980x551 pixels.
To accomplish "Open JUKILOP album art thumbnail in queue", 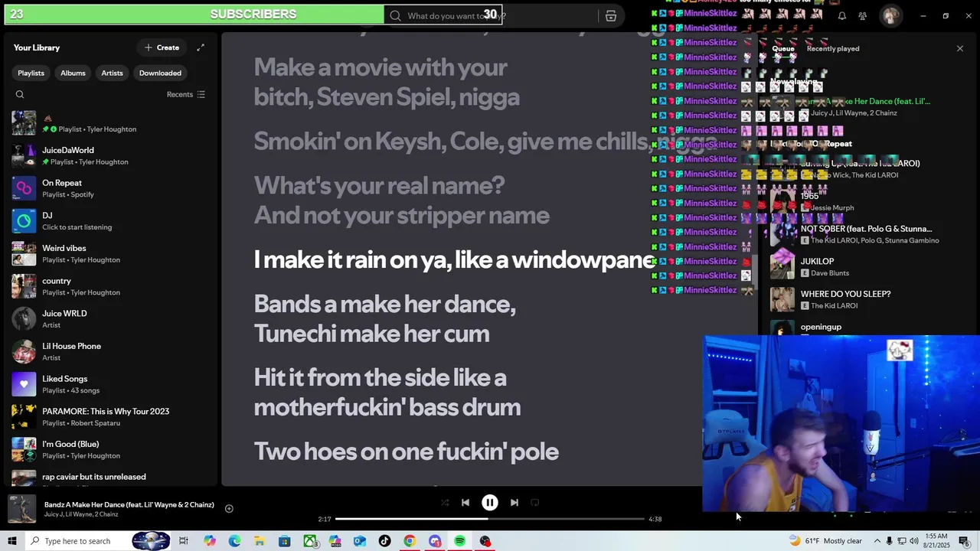I will 782,267.
